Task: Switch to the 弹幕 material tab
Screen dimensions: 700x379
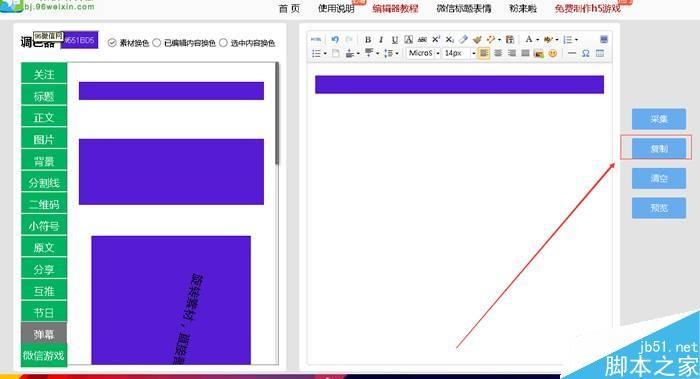Action: tap(44, 334)
